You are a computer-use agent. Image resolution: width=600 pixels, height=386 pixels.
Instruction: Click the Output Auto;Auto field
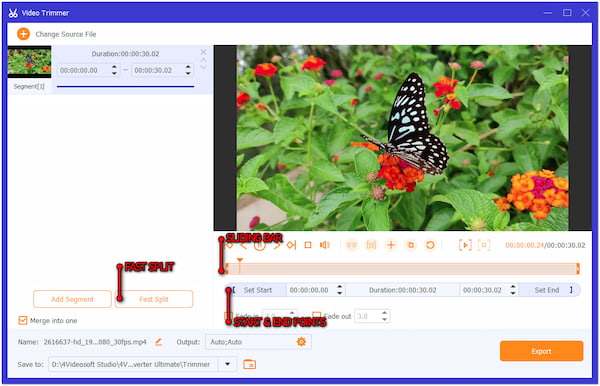258,342
